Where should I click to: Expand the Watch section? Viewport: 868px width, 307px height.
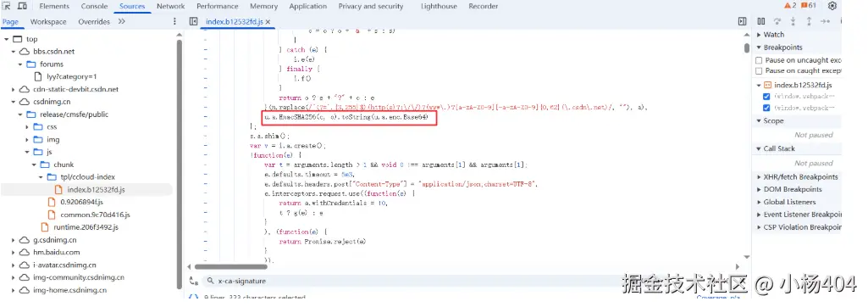pos(759,35)
